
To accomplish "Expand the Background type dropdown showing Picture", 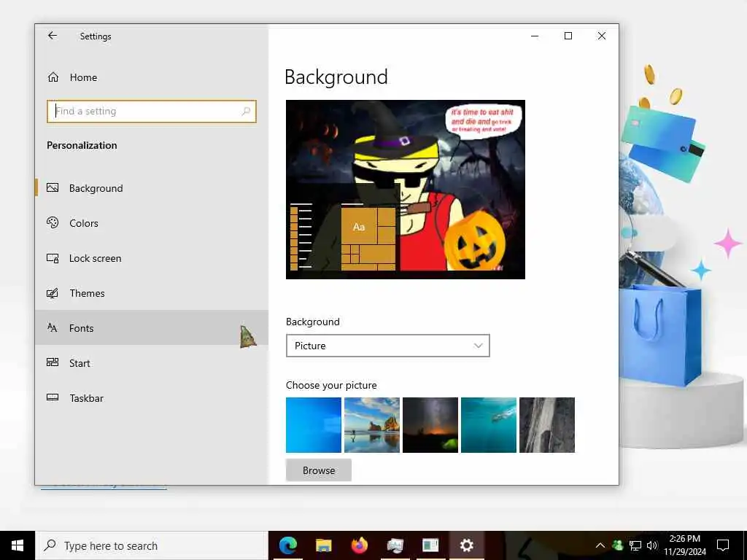I will click(388, 346).
